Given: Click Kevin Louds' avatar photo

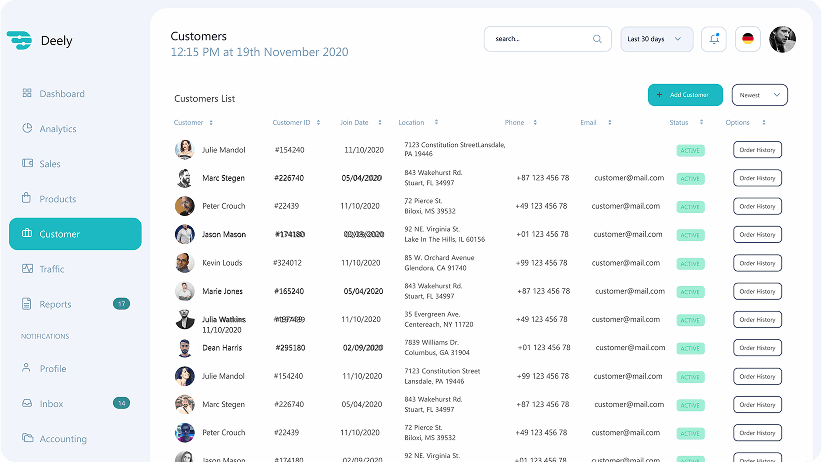Looking at the screenshot, I should click(x=185, y=263).
